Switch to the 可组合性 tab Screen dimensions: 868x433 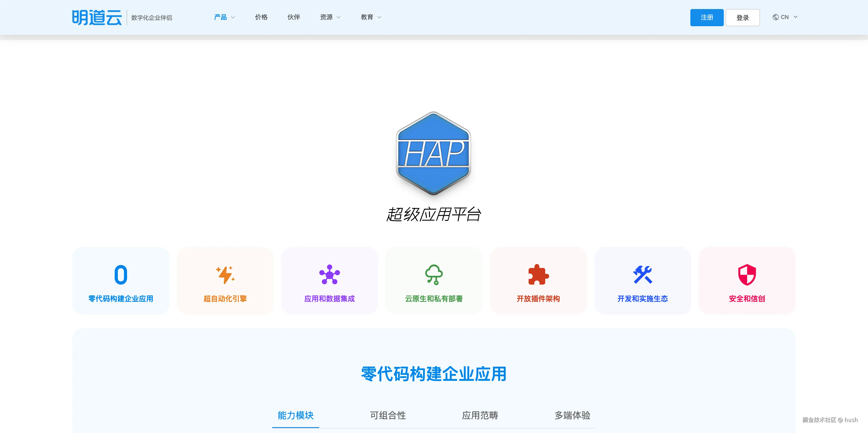pyautogui.click(x=388, y=415)
